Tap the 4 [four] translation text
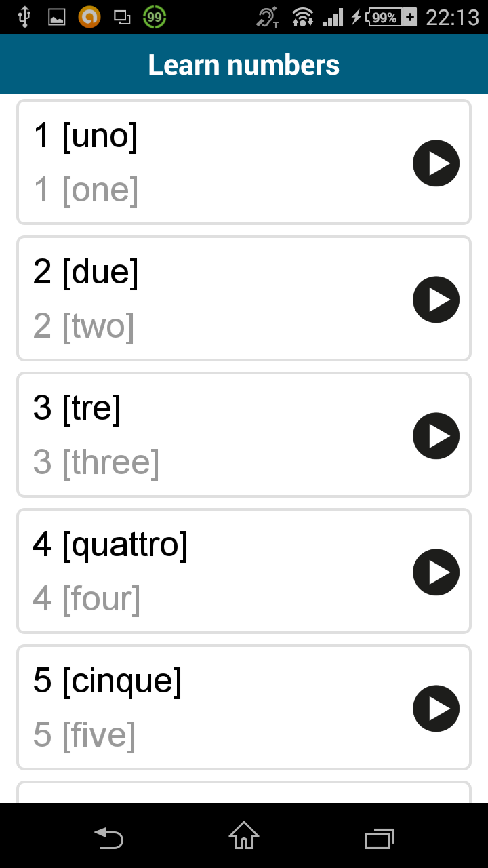 [x=87, y=599]
